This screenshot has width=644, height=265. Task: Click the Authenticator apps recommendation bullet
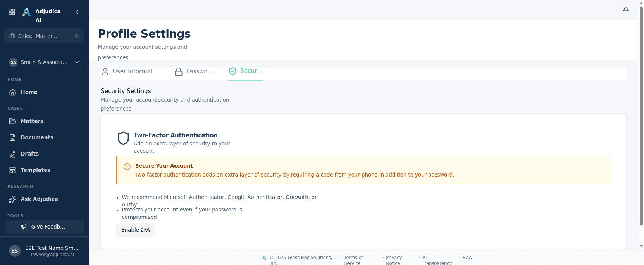[219, 201]
